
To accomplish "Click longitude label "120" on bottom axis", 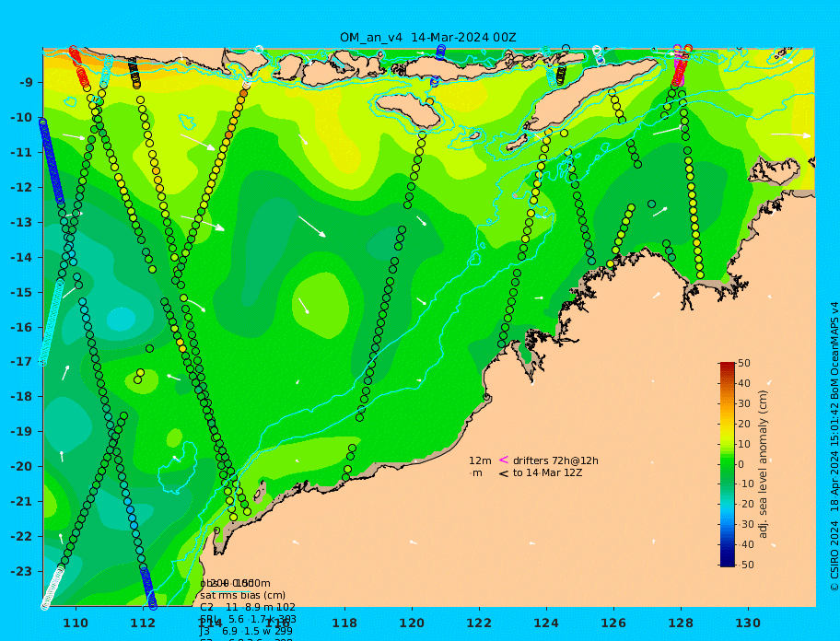I will (412, 624).
